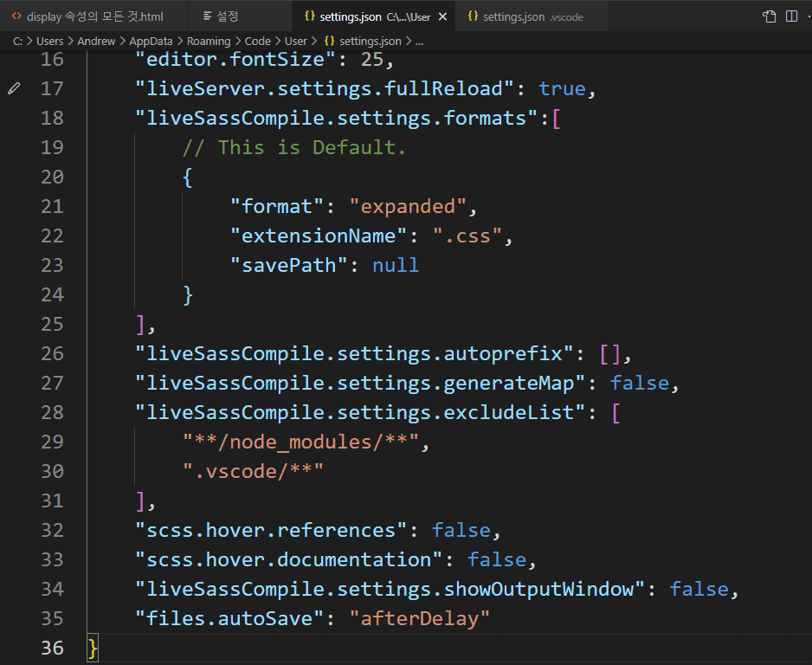This screenshot has width=812, height=665.
Task: Open the Roaming breadcrumb folder
Action: [209, 42]
